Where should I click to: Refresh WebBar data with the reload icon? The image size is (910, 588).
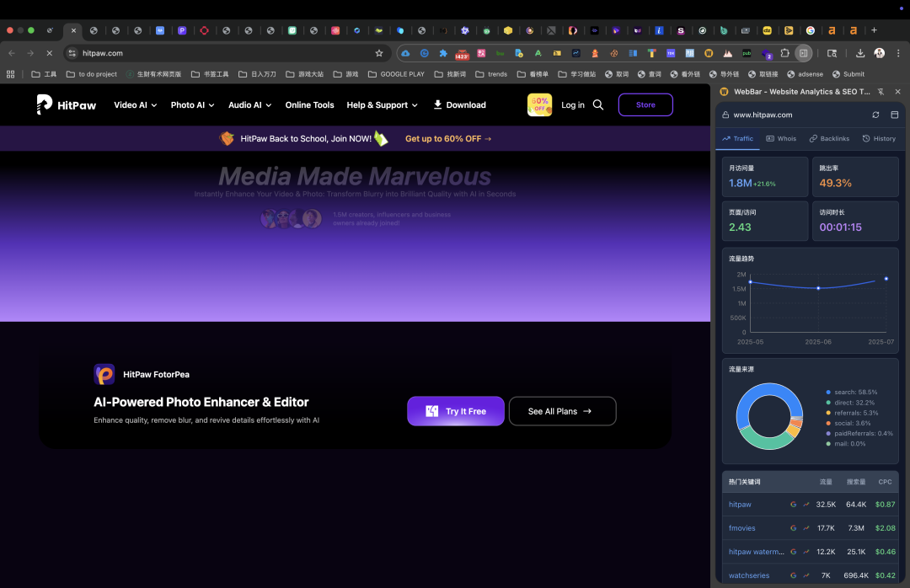(875, 115)
